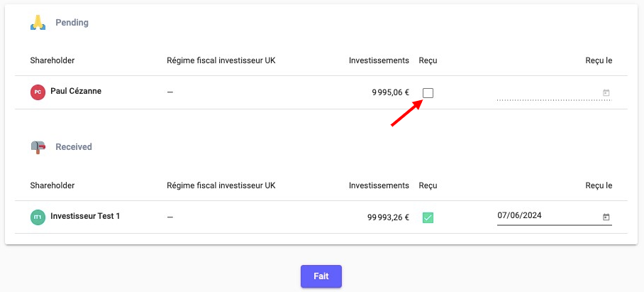This screenshot has width=644, height=292.
Task: Click the mailbox Received icon
Action: click(x=38, y=147)
